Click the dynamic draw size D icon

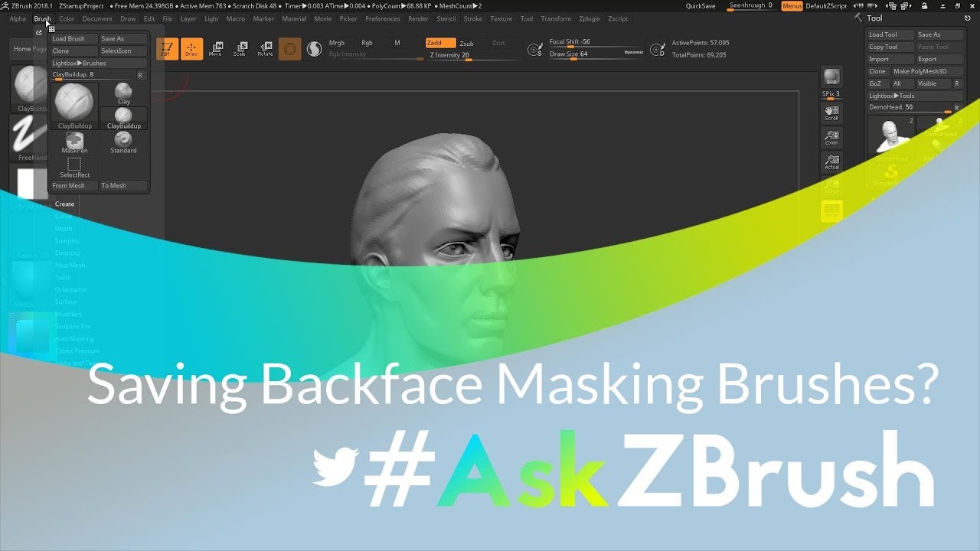pyautogui.click(x=657, y=50)
